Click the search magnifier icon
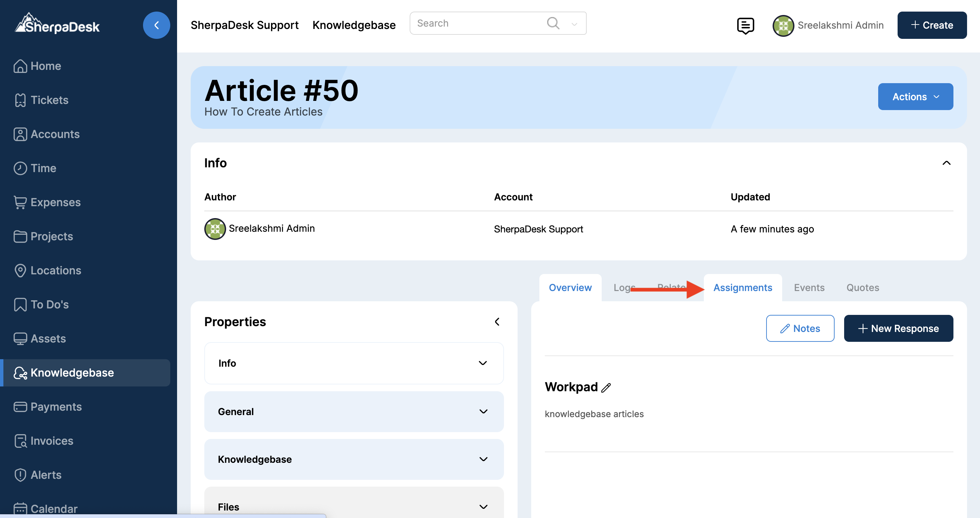Image resolution: width=980 pixels, height=518 pixels. [x=553, y=23]
